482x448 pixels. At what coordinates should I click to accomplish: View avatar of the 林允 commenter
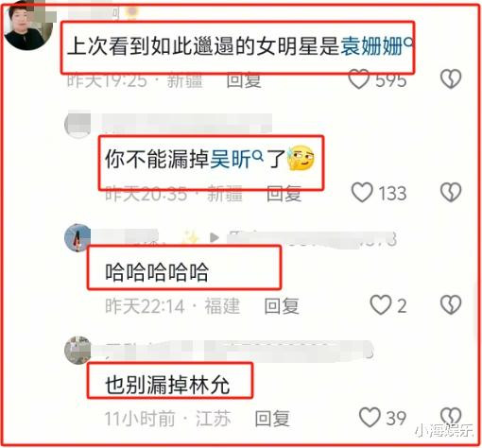[77, 351]
